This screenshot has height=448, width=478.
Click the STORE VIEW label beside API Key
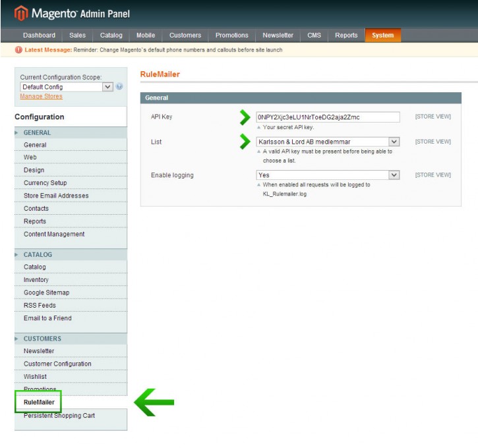pyautogui.click(x=433, y=117)
